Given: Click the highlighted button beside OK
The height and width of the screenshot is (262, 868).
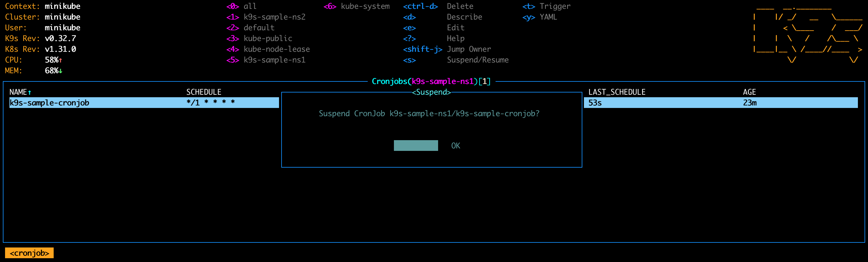Looking at the screenshot, I should pyautogui.click(x=416, y=146).
